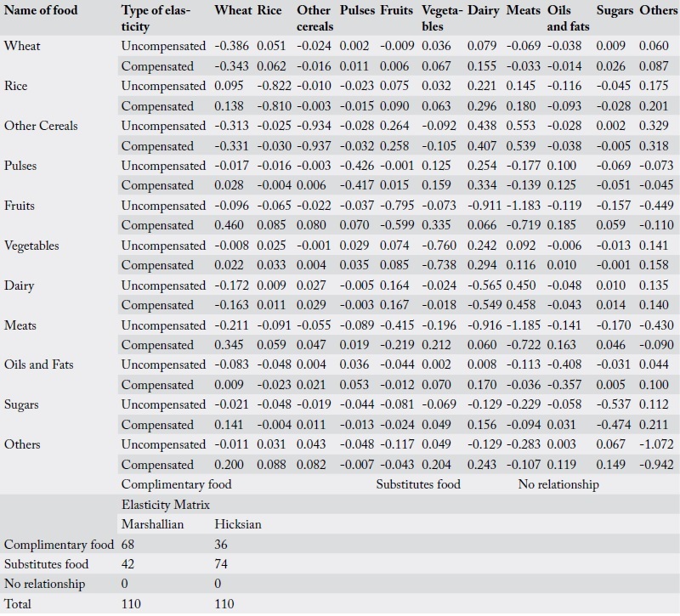Click the 'Elasticity Matrix' heading
680x616 pixels.
[166, 505]
